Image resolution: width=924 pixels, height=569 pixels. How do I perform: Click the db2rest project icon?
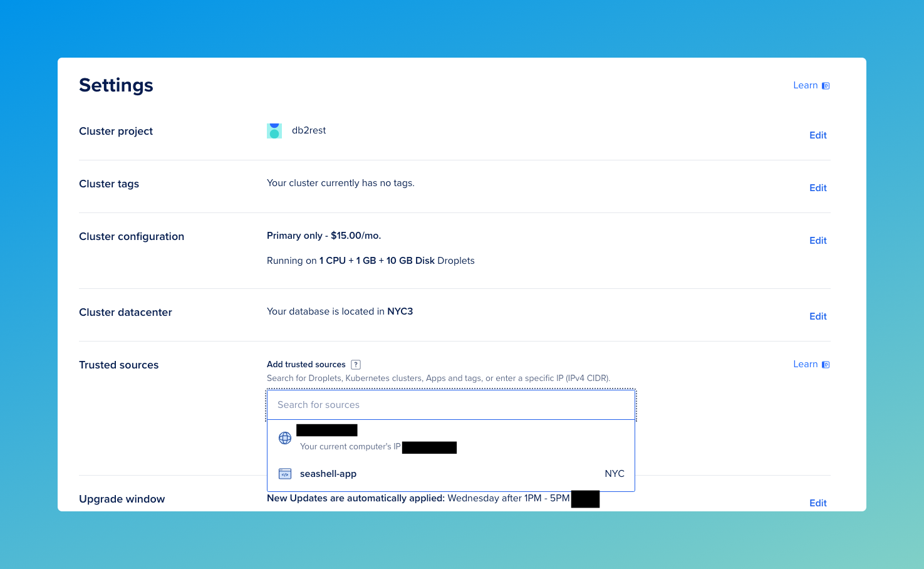coord(274,130)
